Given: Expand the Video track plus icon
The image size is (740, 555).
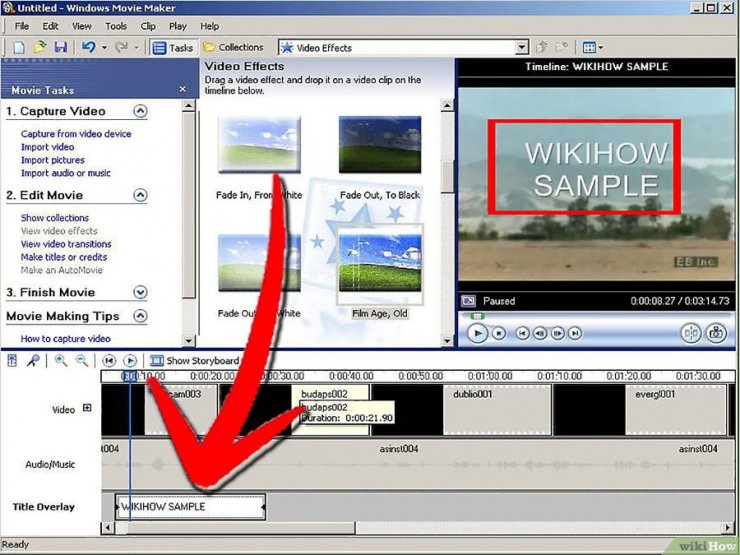Looking at the screenshot, I should click(87, 408).
